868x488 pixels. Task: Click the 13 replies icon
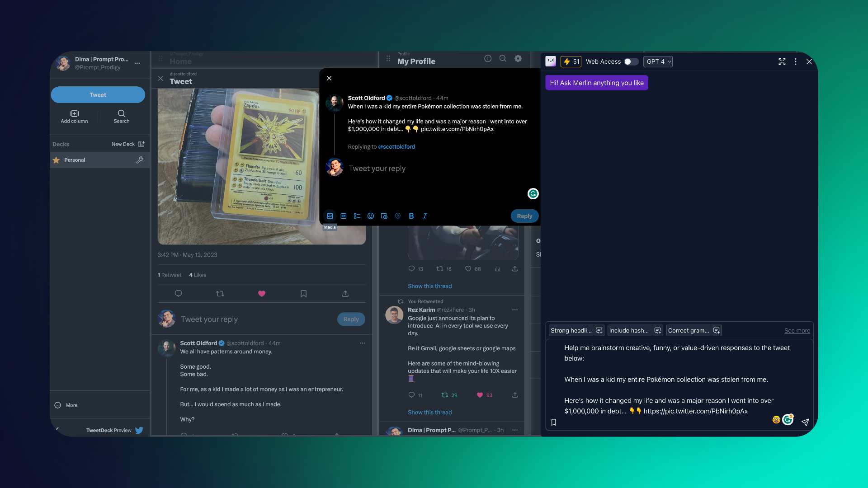click(411, 269)
